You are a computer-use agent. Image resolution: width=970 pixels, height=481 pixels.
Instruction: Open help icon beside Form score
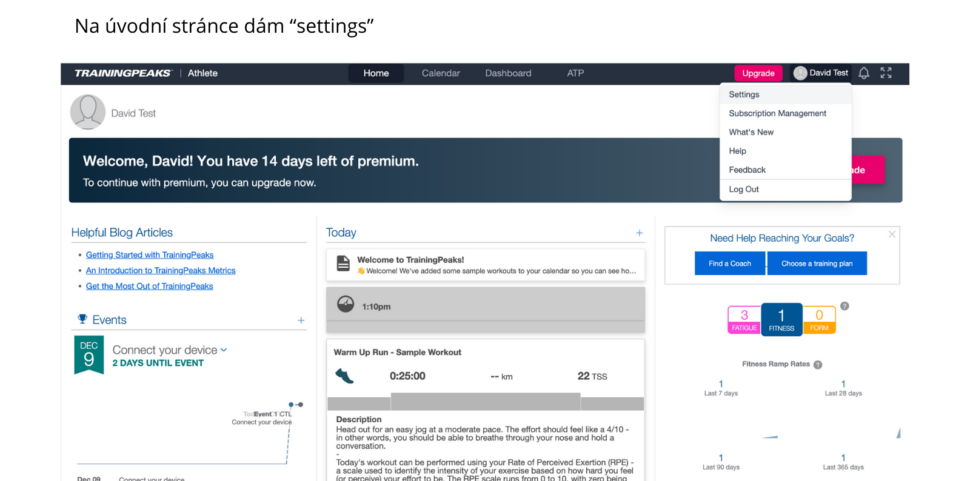844,306
